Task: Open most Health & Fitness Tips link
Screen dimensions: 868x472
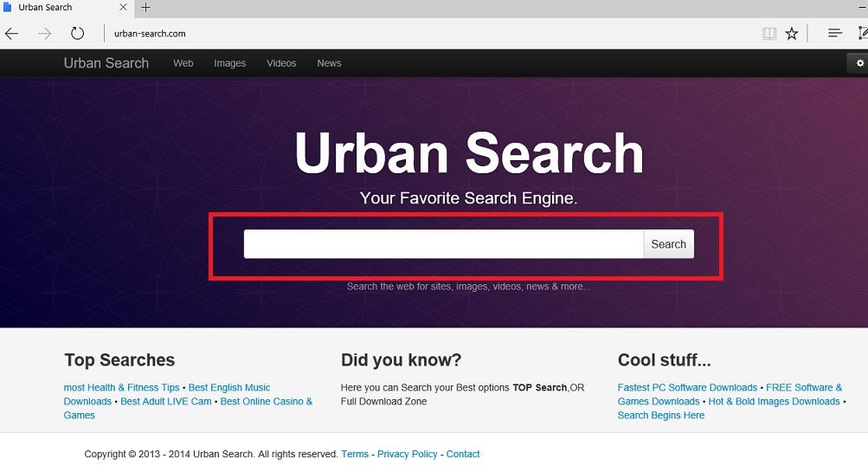Action: coord(122,387)
